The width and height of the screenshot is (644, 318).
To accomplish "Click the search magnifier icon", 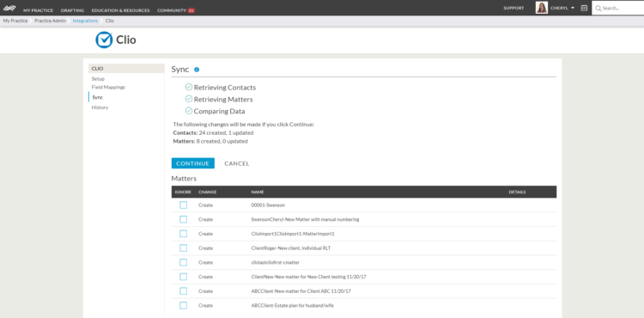I will tap(598, 9).
